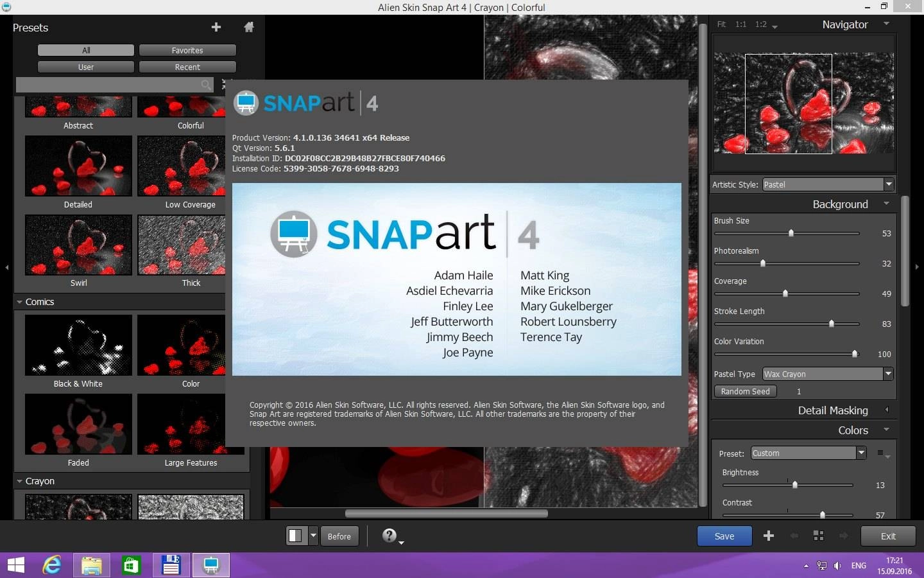
Task: Set navigator zoom to 1:1
Action: point(740,24)
